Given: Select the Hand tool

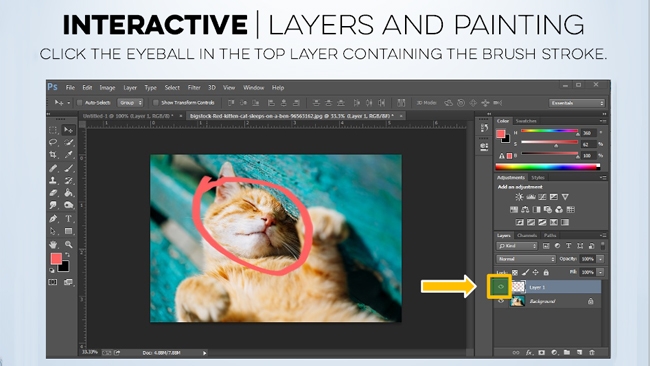Looking at the screenshot, I should coord(53,245).
